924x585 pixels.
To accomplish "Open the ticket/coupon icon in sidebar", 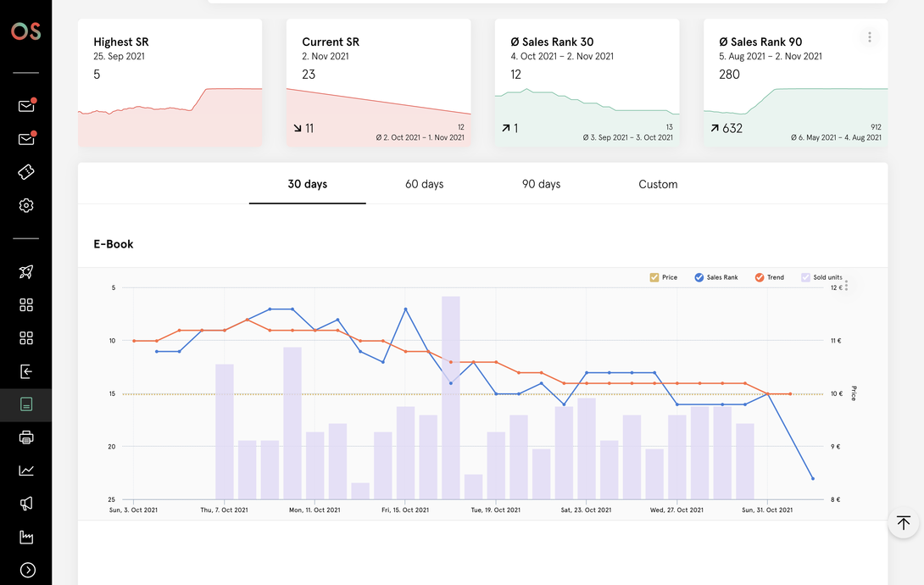I will [26, 172].
